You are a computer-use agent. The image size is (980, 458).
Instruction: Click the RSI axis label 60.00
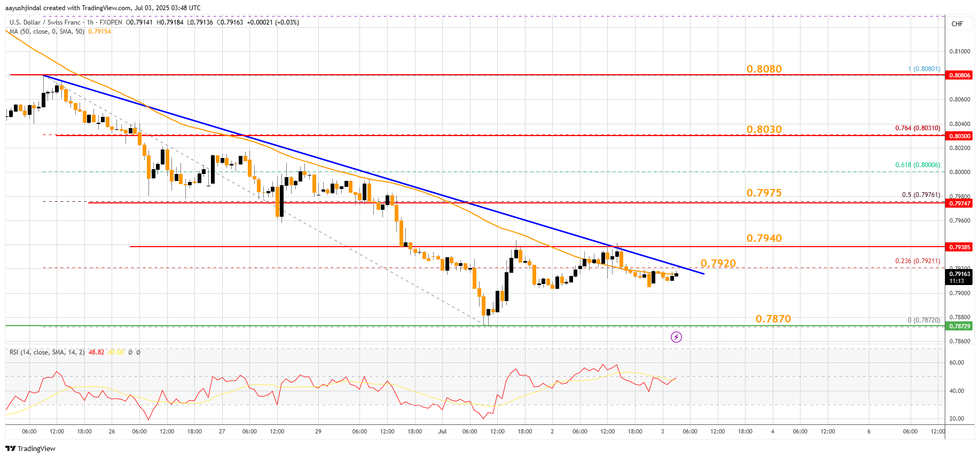957,362
